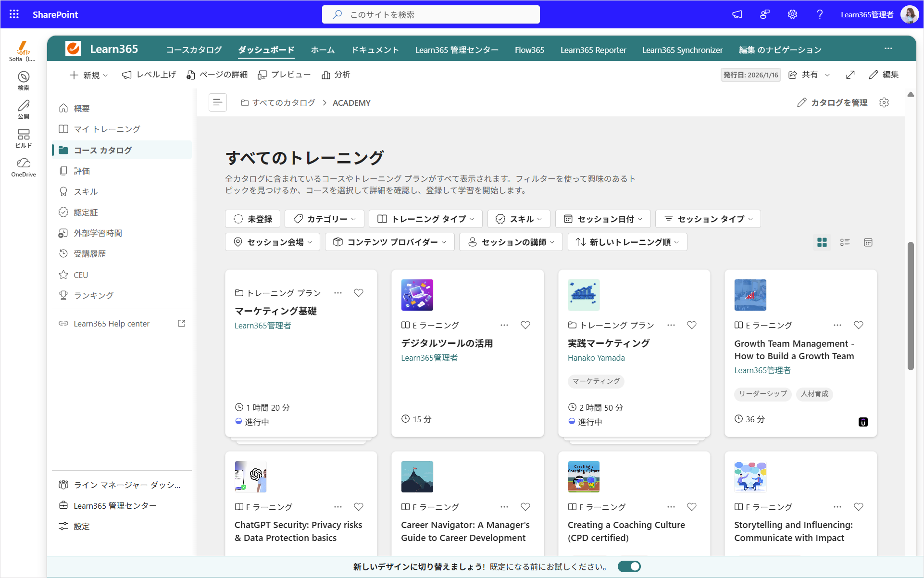Toggle the catalog hamburger menu button

[217, 102]
